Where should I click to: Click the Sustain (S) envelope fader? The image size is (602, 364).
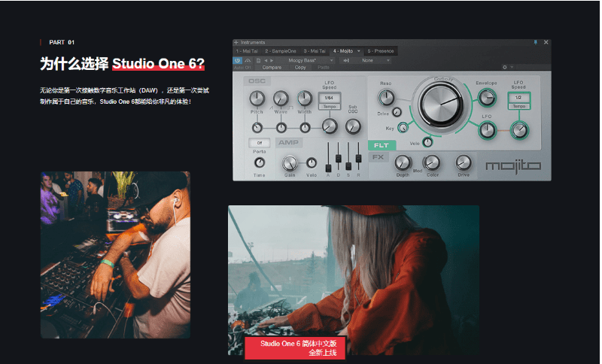[x=348, y=165]
